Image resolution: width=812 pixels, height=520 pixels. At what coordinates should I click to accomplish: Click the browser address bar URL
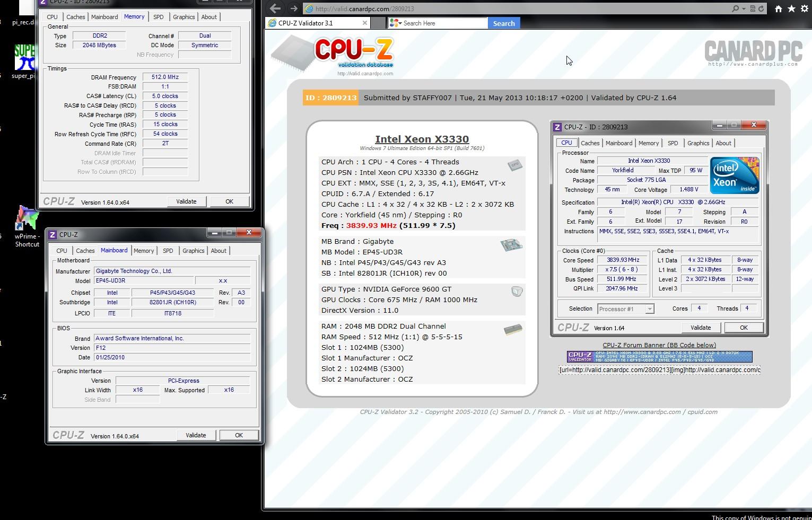pyautogui.click(x=365, y=8)
